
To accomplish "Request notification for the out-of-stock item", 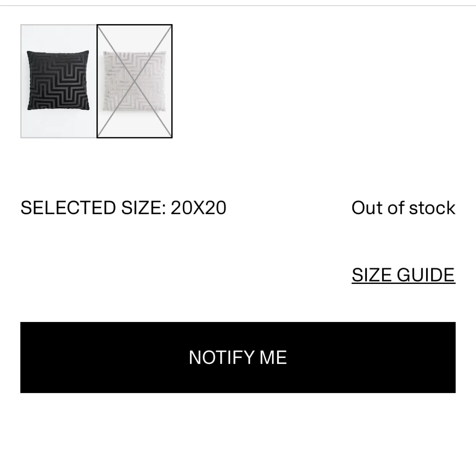I will click(x=238, y=357).
